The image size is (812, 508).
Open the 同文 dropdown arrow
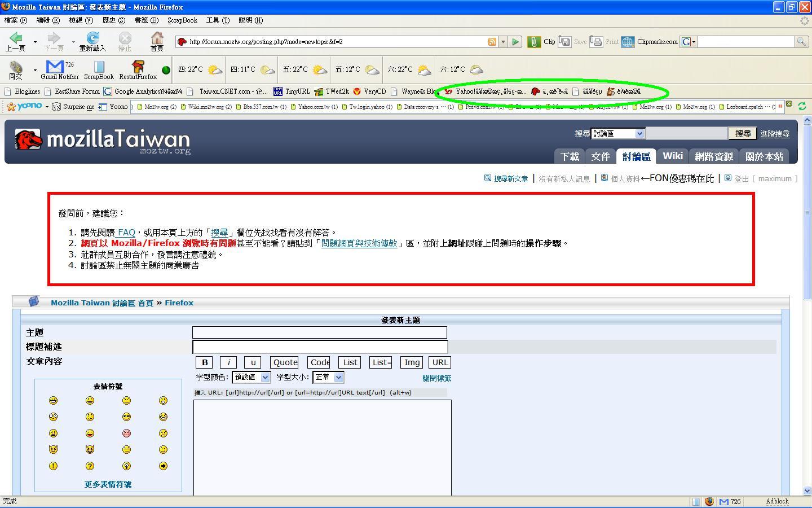coord(35,70)
